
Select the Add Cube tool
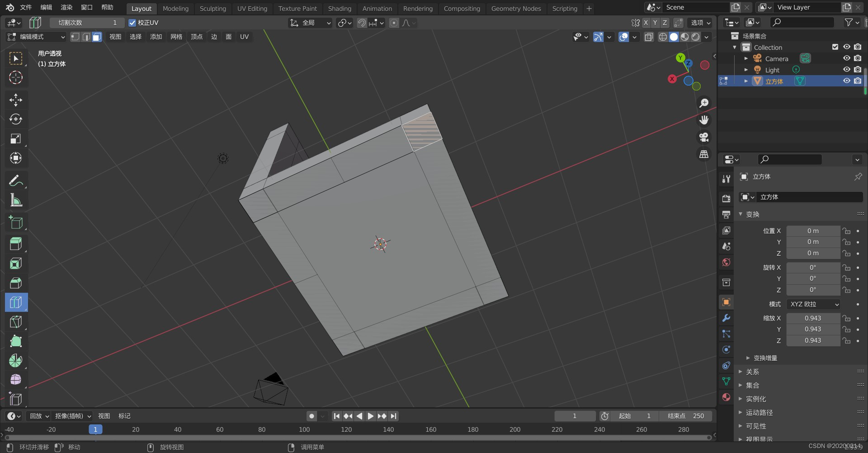pyautogui.click(x=16, y=222)
